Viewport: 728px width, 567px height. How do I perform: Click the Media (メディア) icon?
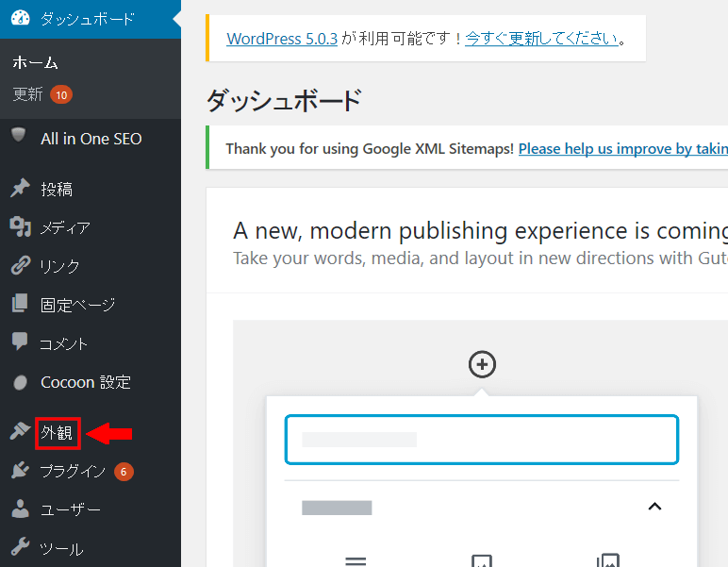[20, 227]
